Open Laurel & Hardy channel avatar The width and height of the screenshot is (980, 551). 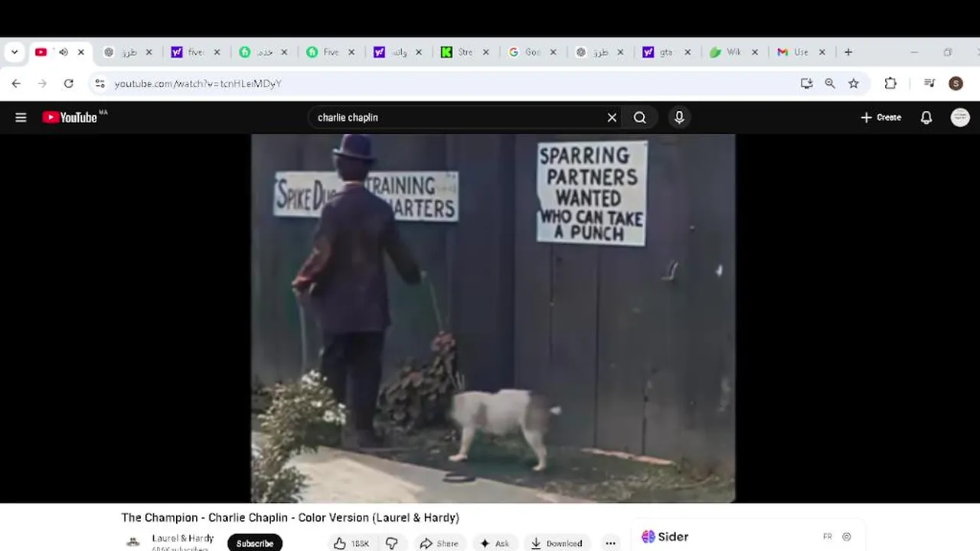coord(133,542)
